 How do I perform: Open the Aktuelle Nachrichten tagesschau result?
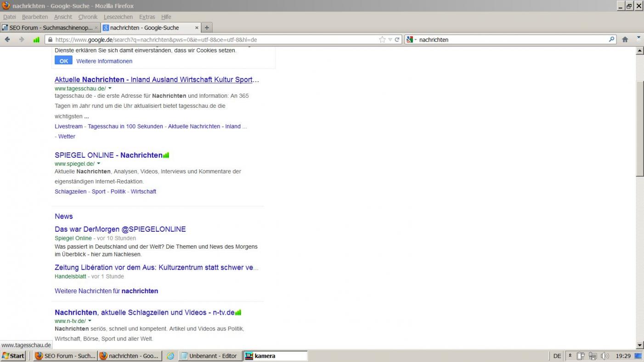157,79
